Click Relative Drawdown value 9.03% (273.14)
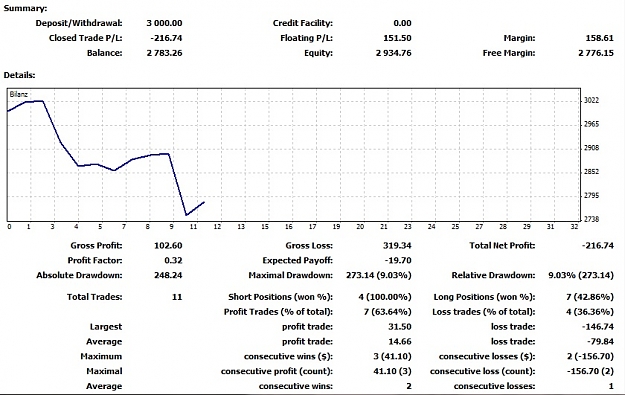Image resolution: width=625 pixels, height=395 pixels. pyautogui.click(x=581, y=275)
